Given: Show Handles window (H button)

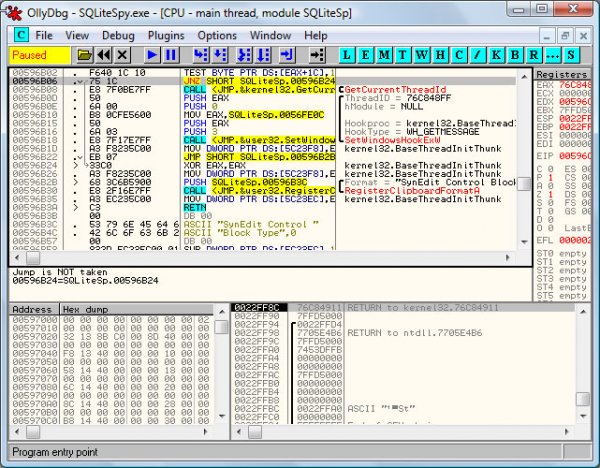Looking at the screenshot, I should pos(440,55).
